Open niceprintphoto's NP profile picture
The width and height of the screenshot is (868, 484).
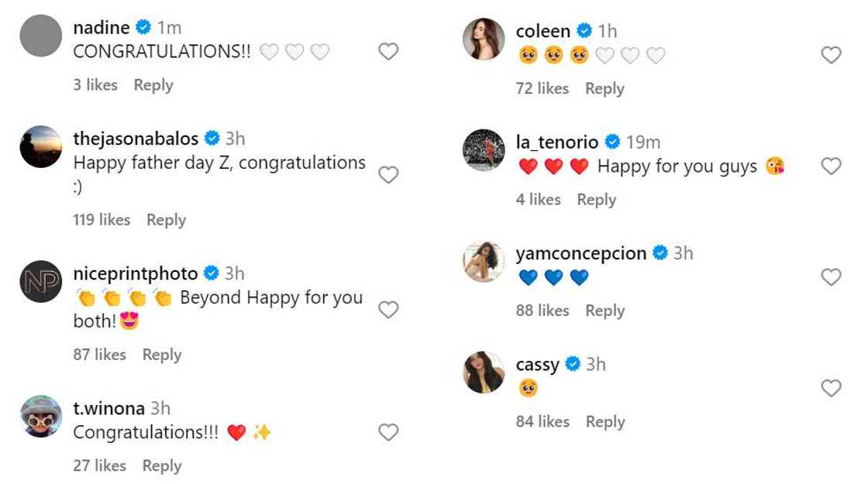tap(40, 281)
